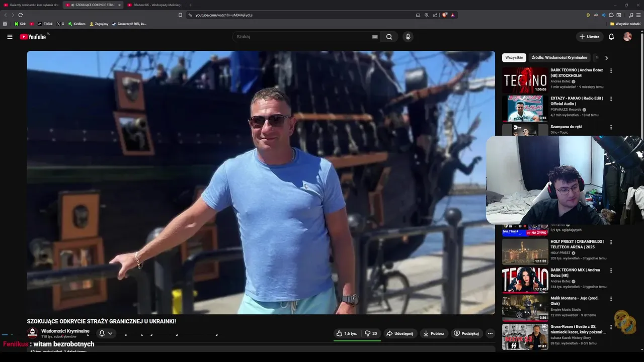Open a new browser tab

[x=191, y=5]
